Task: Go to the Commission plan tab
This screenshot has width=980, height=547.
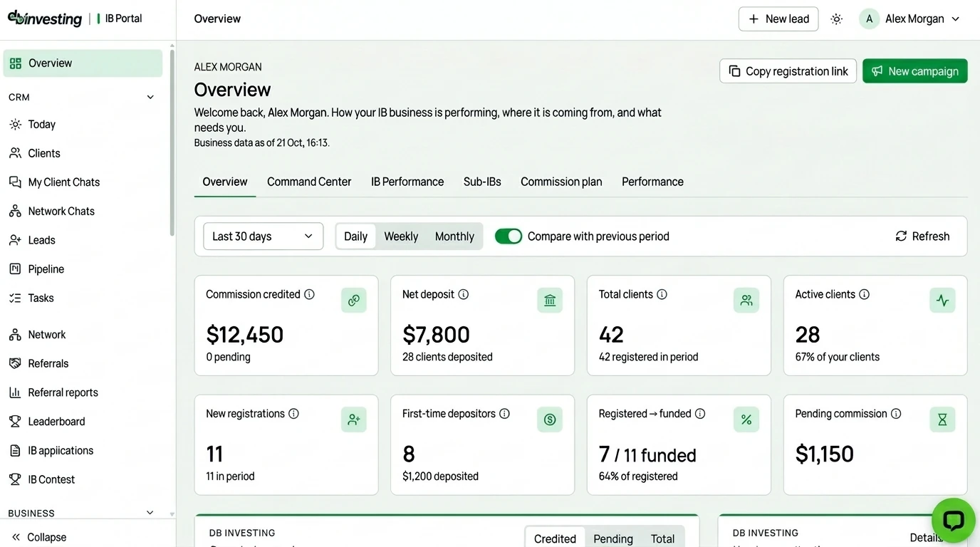Action: tap(561, 182)
